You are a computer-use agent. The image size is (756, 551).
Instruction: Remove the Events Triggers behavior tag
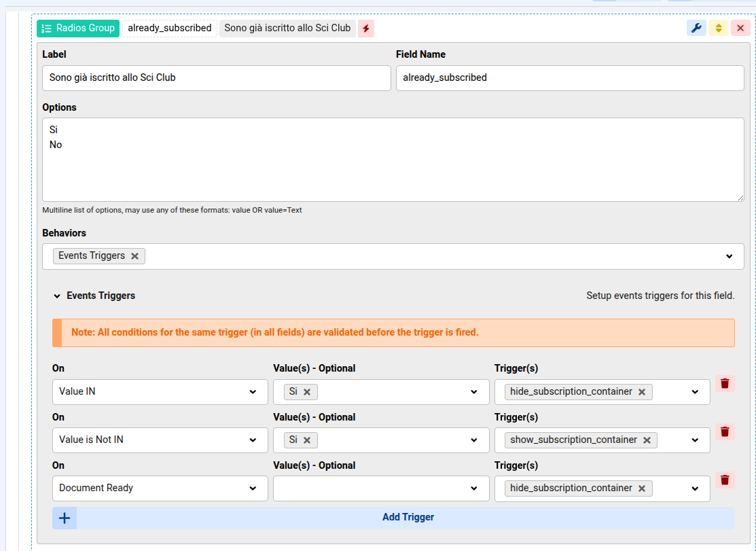click(134, 256)
